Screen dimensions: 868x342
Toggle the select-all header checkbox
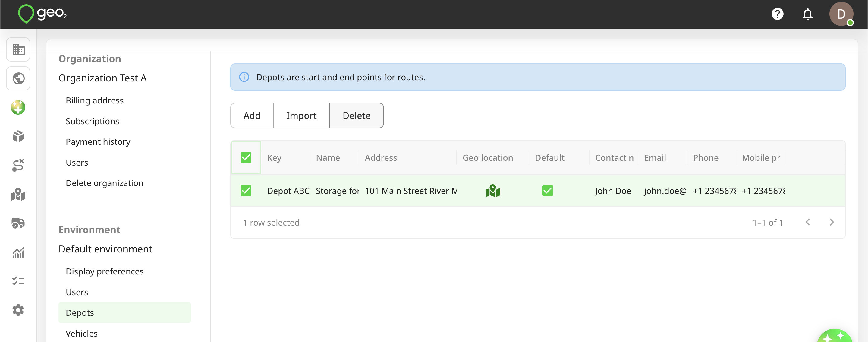[246, 157]
